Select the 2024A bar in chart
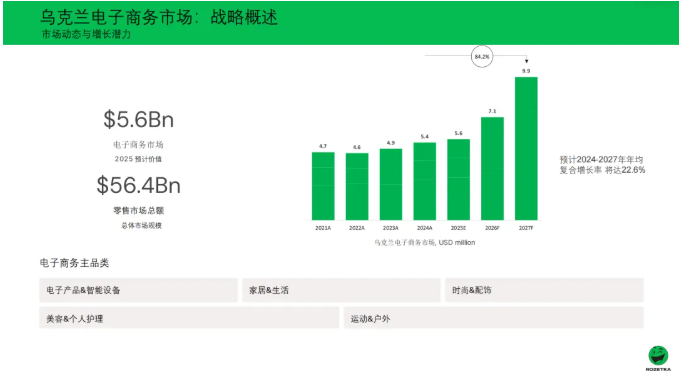This screenshot has height=379, width=680. tap(425, 181)
